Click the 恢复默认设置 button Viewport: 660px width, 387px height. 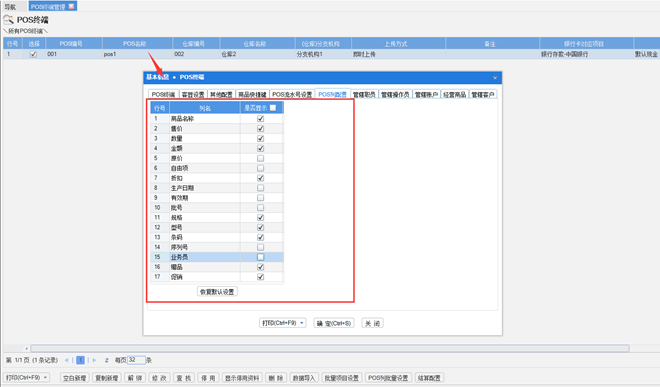click(217, 291)
